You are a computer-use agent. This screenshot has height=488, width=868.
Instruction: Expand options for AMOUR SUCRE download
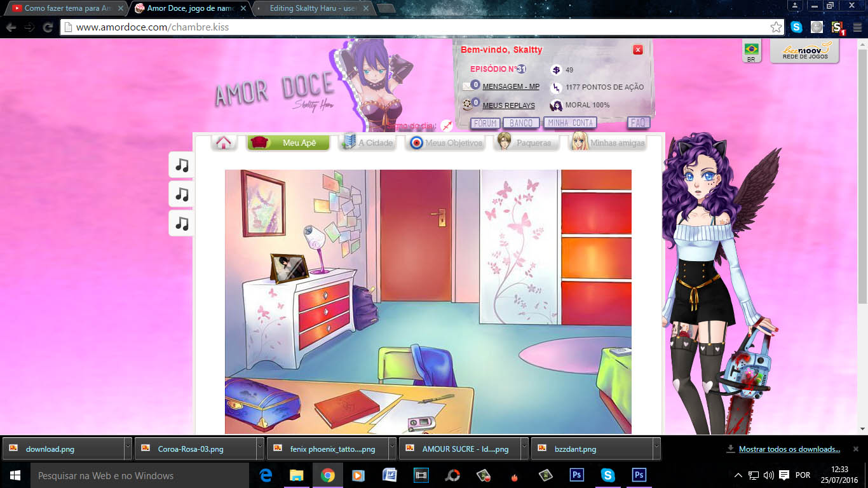(525, 449)
